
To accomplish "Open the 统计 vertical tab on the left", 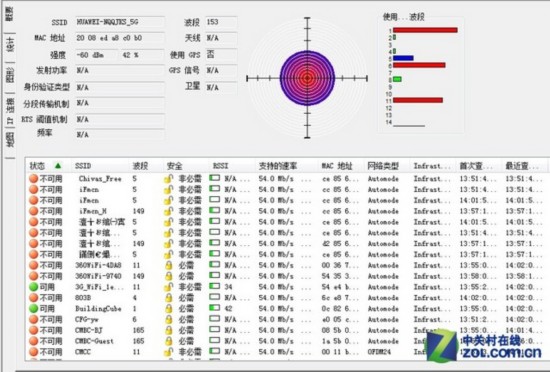I will click(x=10, y=46).
